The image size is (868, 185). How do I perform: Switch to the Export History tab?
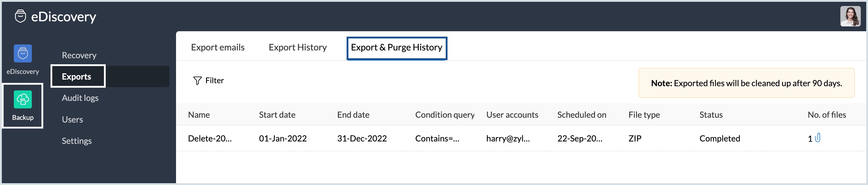click(297, 47)
